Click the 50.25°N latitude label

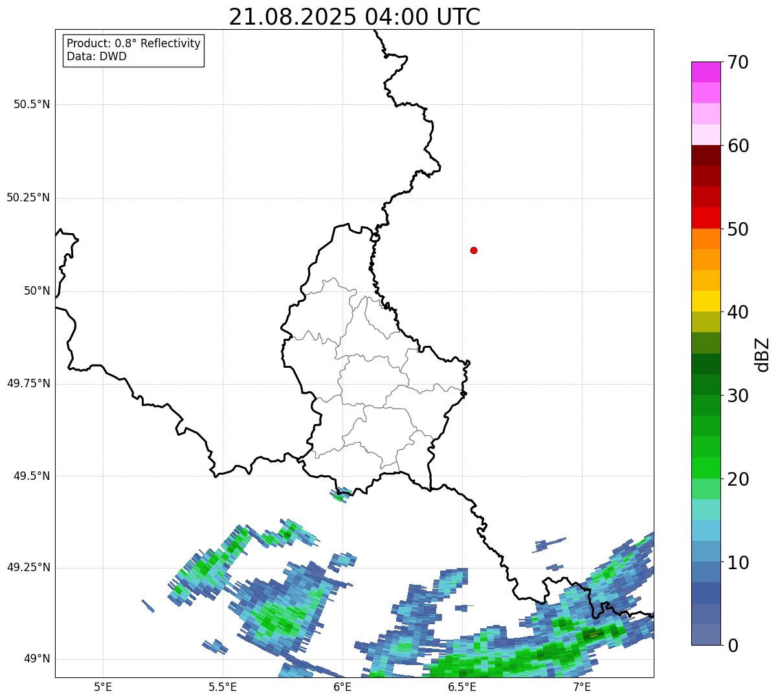coord(28,198)
